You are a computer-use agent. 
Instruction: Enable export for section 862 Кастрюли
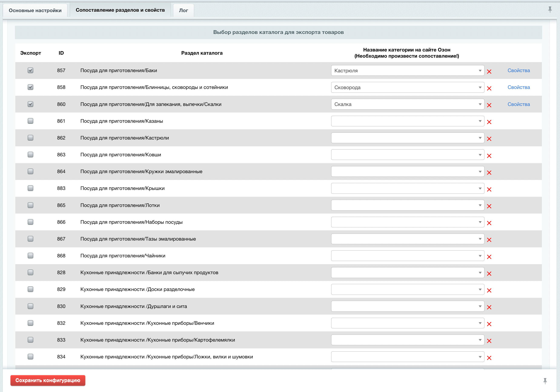[x=30, y=138]
